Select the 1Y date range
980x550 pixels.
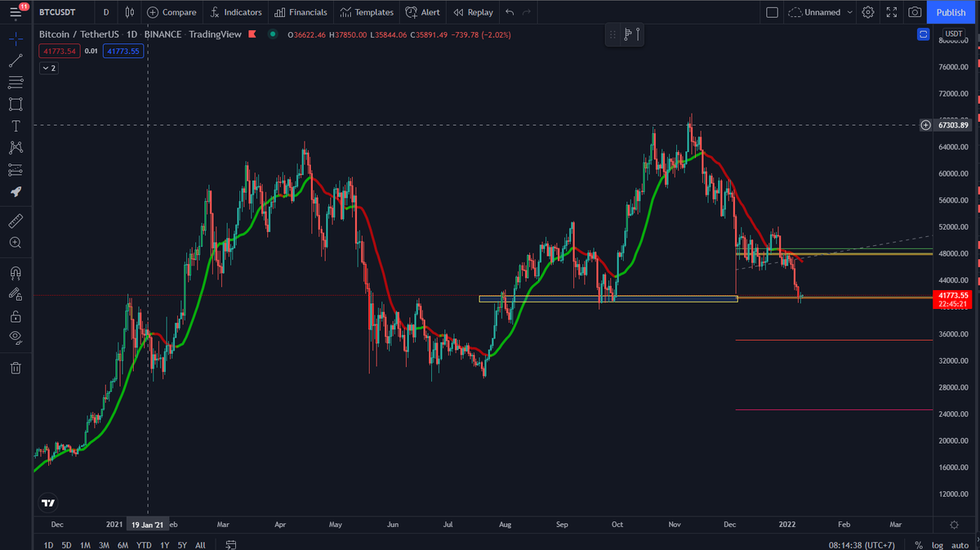165,545
